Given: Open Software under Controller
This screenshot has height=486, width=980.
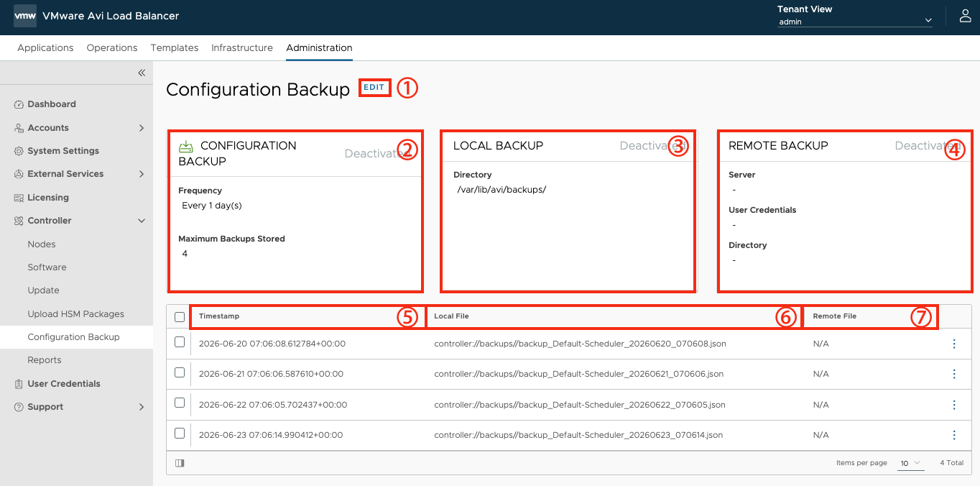Looking at the screenshot, I should click(47, 267).
